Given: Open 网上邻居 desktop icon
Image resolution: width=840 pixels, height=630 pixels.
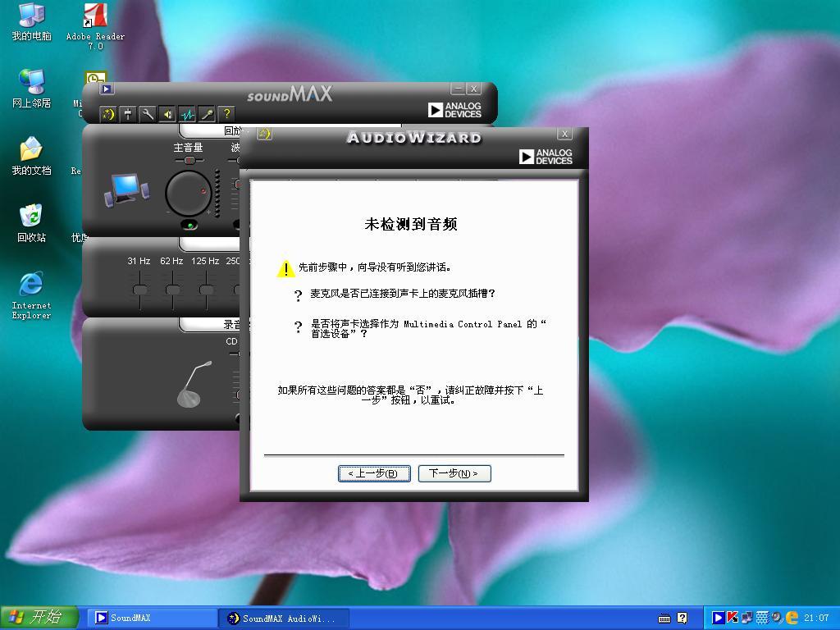Looking at the screenshot, I should tap(32, 89).
